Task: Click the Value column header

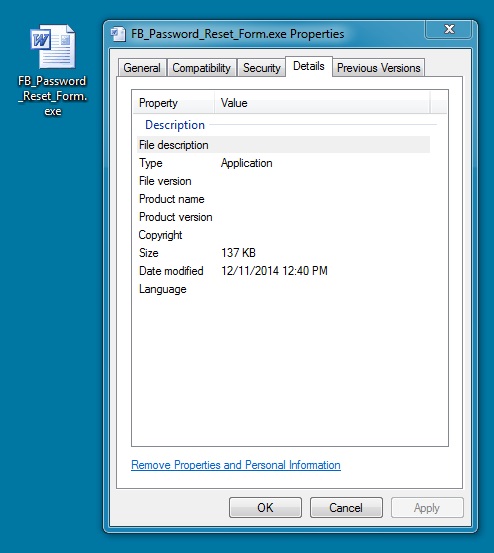Action: pos(322,103)
